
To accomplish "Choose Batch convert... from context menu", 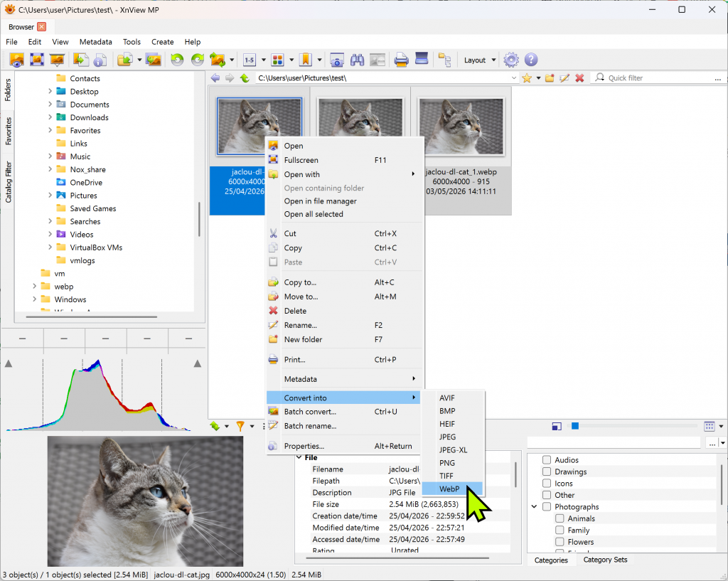I will pyautogui.click(x=343, y=412).
